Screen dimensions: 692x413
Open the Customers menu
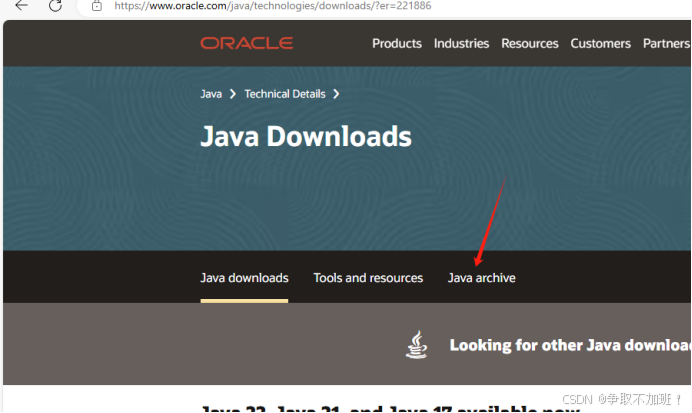click(x=600, y=43)
